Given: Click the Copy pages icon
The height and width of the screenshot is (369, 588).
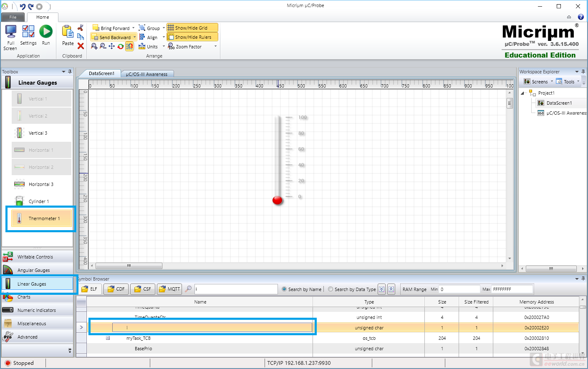Looking at the screenshot, I should click(81, 37).
